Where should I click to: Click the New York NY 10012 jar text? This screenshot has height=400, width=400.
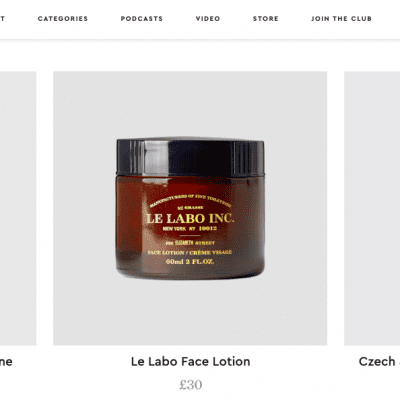click(190, 229)
